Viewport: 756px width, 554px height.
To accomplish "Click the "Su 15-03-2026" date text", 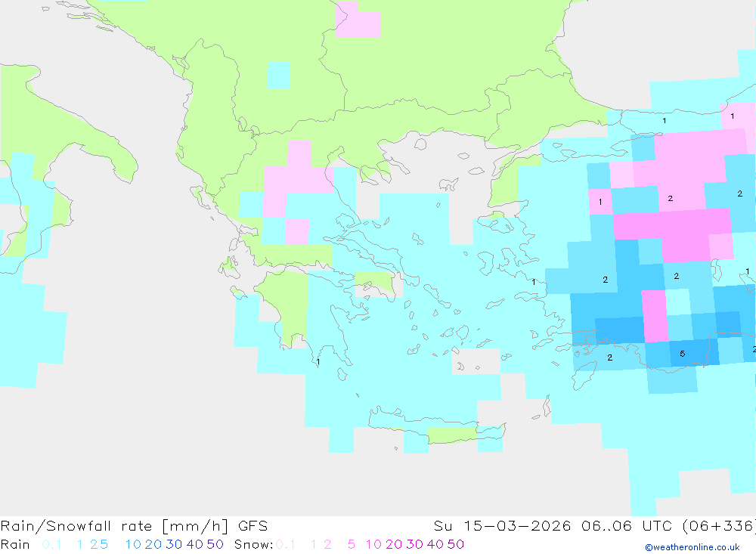I will [502, 526].
